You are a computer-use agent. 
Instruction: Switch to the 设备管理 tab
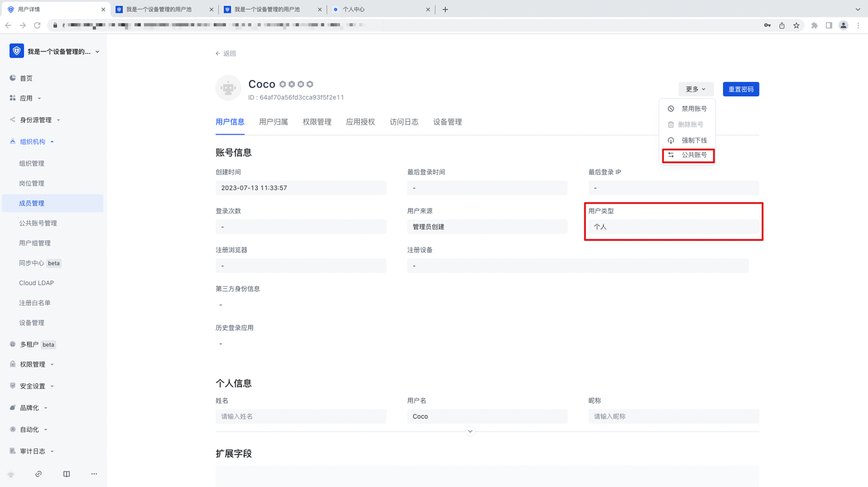coord(448,122)
